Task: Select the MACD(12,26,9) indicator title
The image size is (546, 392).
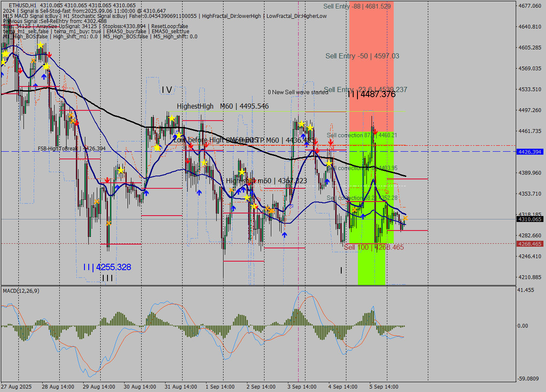Action: [x=21, y=291]
